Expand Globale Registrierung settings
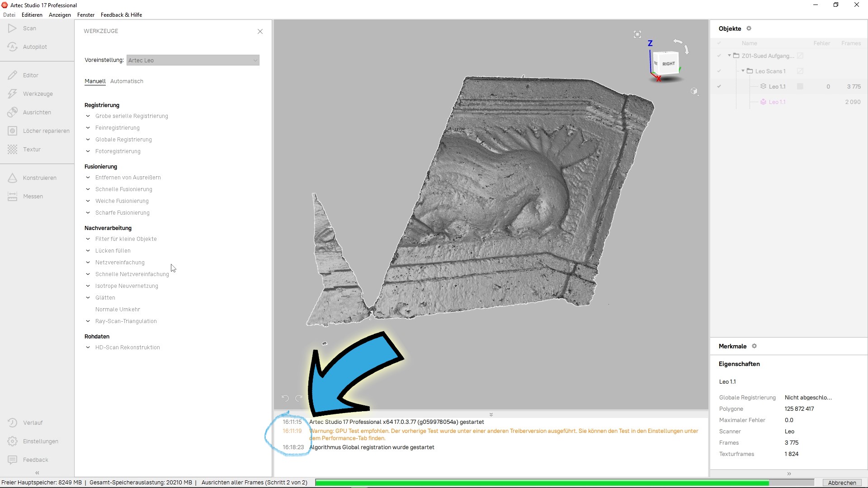Screen dimensions: 868x488 (88, 140)
